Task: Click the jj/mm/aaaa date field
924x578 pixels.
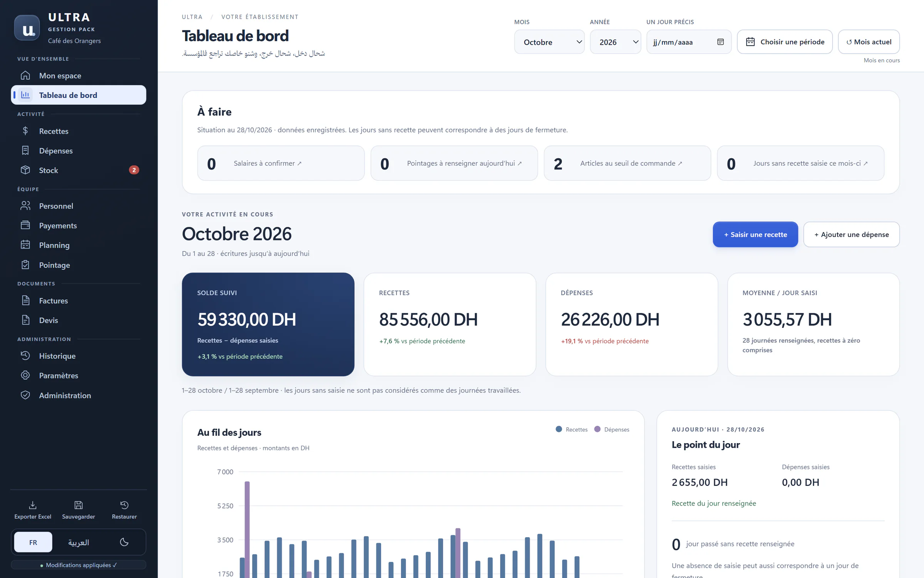Action: click(689, 42)
